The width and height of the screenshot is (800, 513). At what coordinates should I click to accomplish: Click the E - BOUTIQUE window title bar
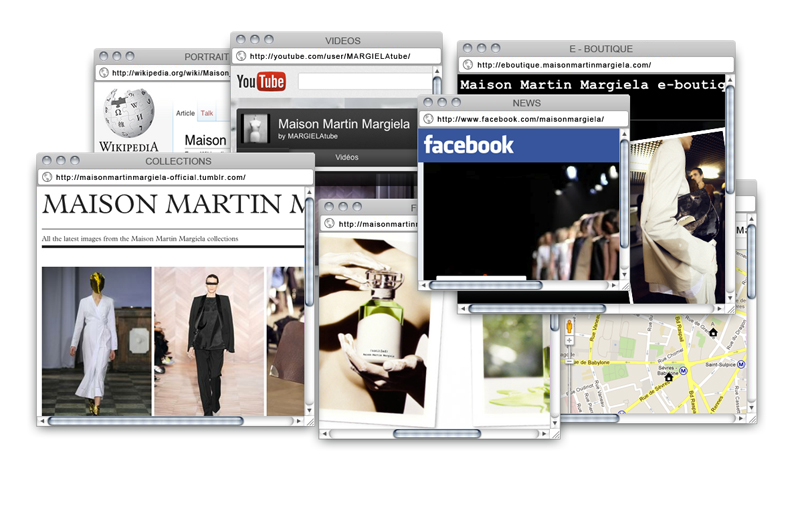pos(596,48)
